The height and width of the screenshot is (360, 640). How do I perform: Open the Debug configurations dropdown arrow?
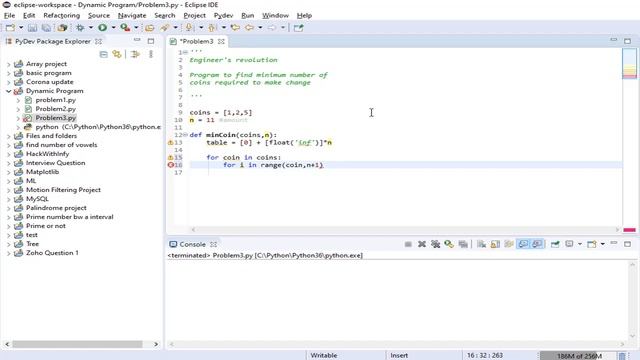[91, 28]
